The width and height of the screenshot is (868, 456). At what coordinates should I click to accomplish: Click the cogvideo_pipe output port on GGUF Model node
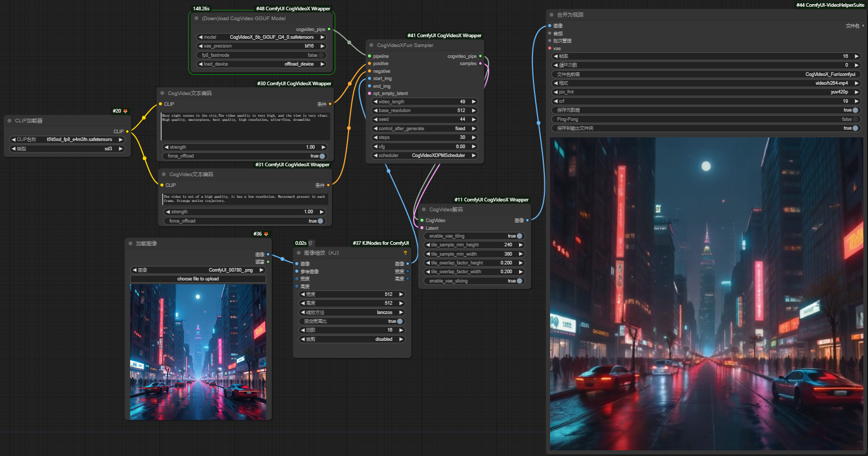click(329, 29)
